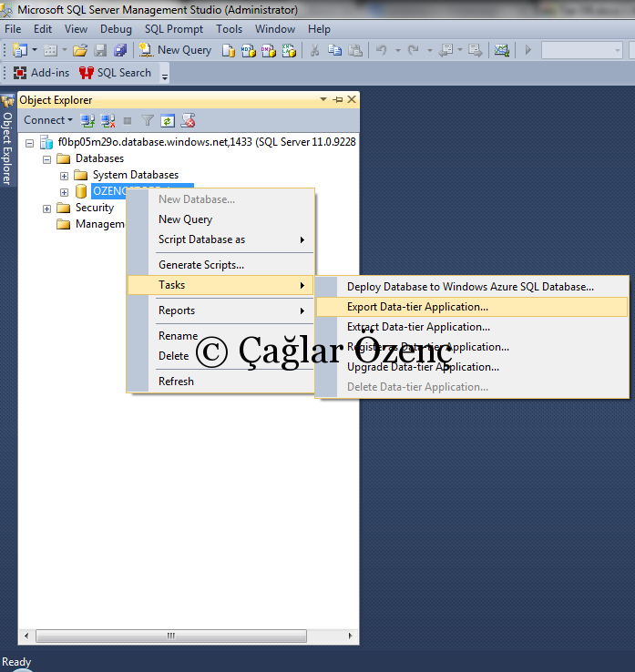Open the Connect dropdown in Object Explorer
The width and height of the screenshot is (635, 672).
point(48,120)
